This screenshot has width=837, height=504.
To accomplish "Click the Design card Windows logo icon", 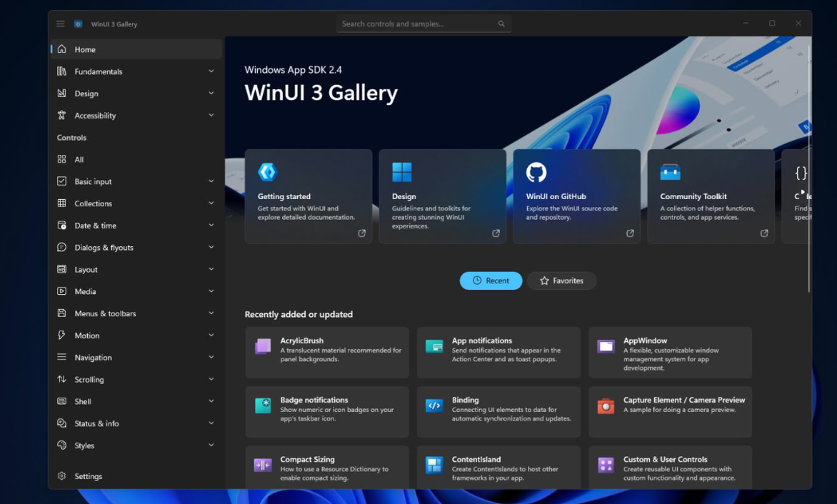I will coord(402,172).
